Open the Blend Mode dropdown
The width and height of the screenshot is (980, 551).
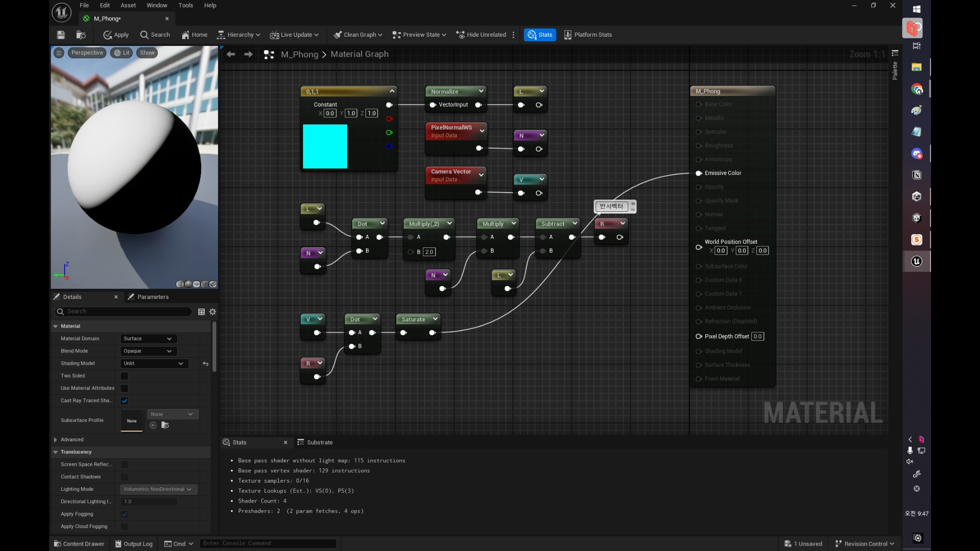click(x=148, y=351)
